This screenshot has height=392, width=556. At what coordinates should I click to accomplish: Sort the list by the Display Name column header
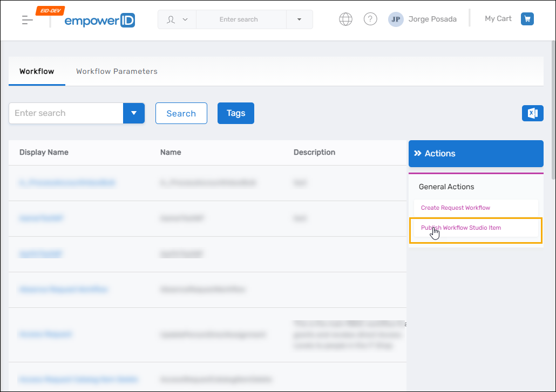44,152
